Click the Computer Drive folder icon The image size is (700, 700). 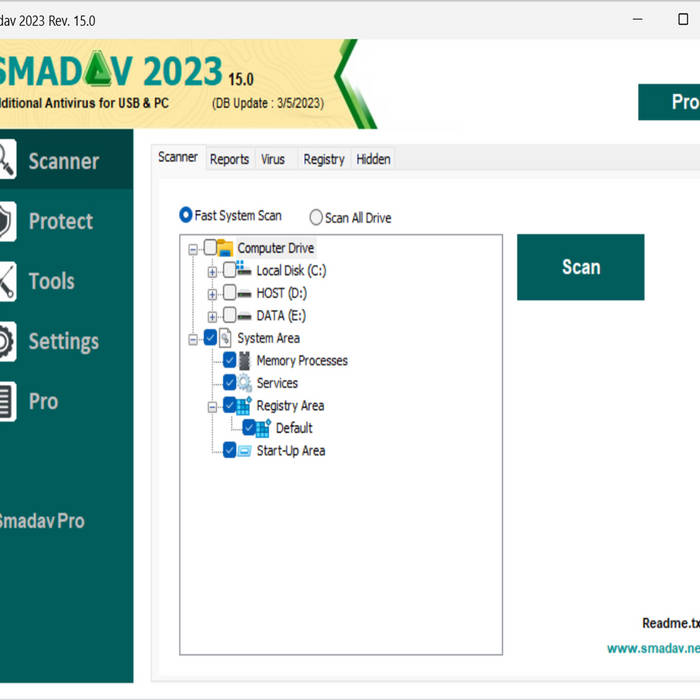point(225,248)
